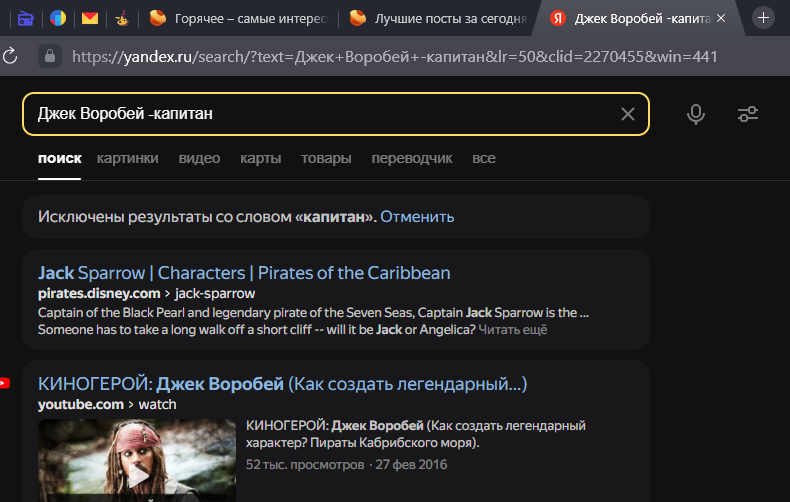Open search settings sliders icon

(x=748, y=114)
